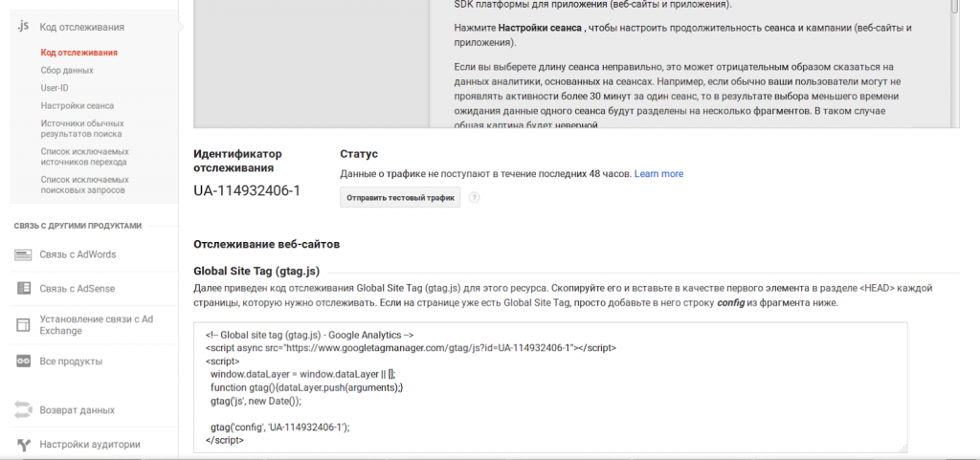This screenshot has height=460, width=980.
Task: Click СВЯЗЬ С ДРУГИМИ ПРОДУКТАМИ section label
Action: click(78, 226)
